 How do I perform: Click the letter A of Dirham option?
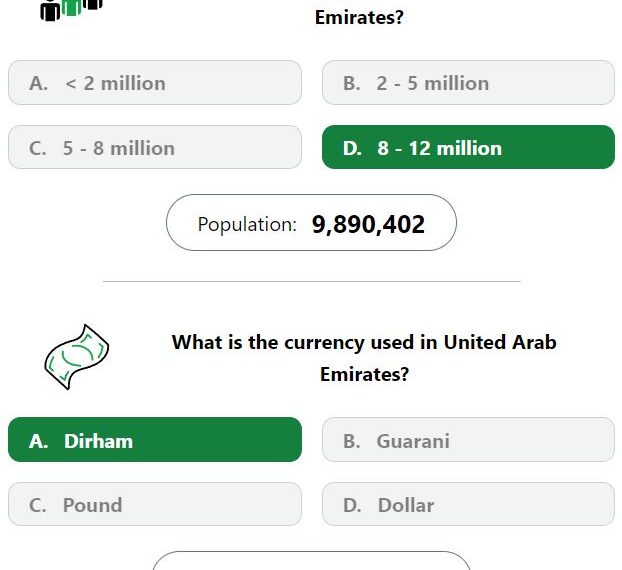coord(38,441)
